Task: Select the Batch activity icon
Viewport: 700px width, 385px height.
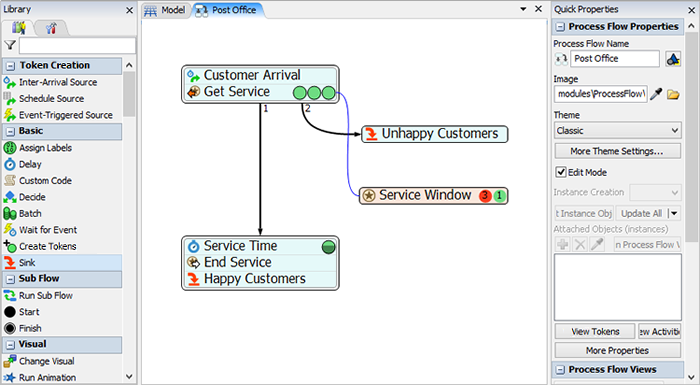Action: (x=10, y=213)
